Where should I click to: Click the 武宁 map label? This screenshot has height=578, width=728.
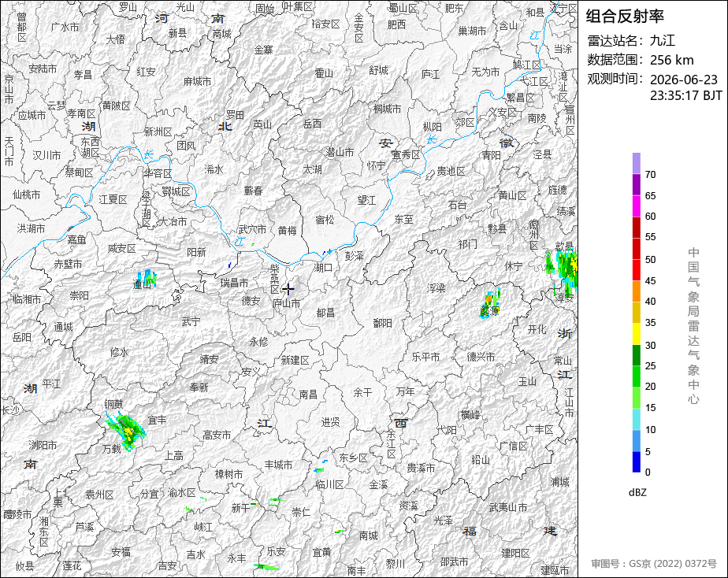point(191,321)
